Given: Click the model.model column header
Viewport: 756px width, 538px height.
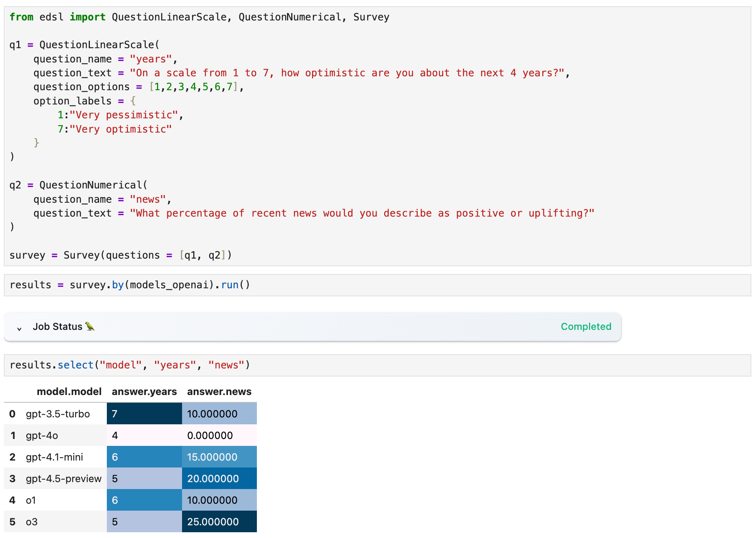Looking at the screenshot, I should pos(69,392).
